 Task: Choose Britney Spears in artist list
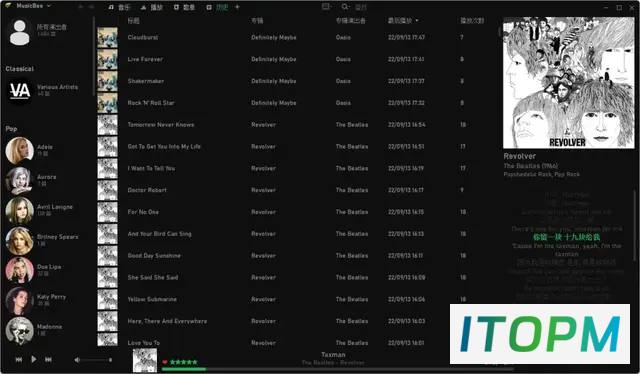pyautogui.click(x=42, y=240)
